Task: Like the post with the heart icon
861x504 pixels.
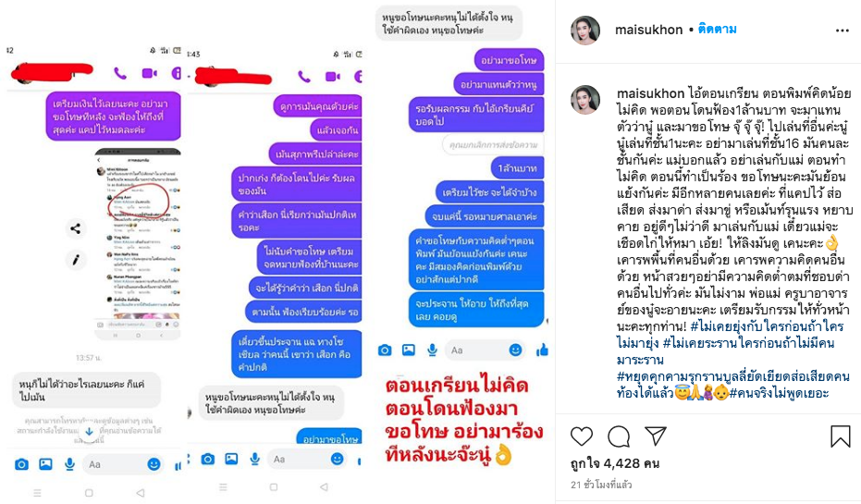Action: click(582, 436)
